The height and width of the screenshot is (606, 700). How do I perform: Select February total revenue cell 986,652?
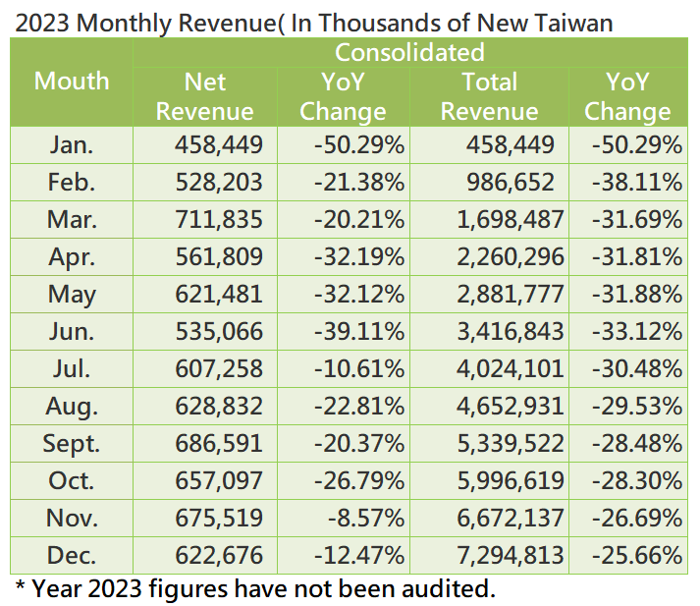click(x=509, y=183)
